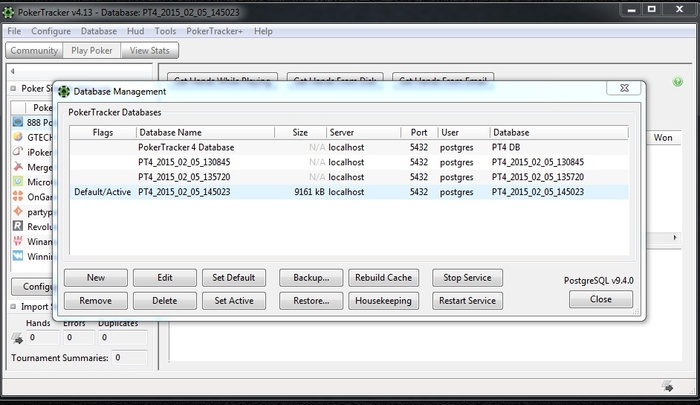Click the Revolution site icon
This screenshot has height=405, width=700.
(x=19, y=227)
